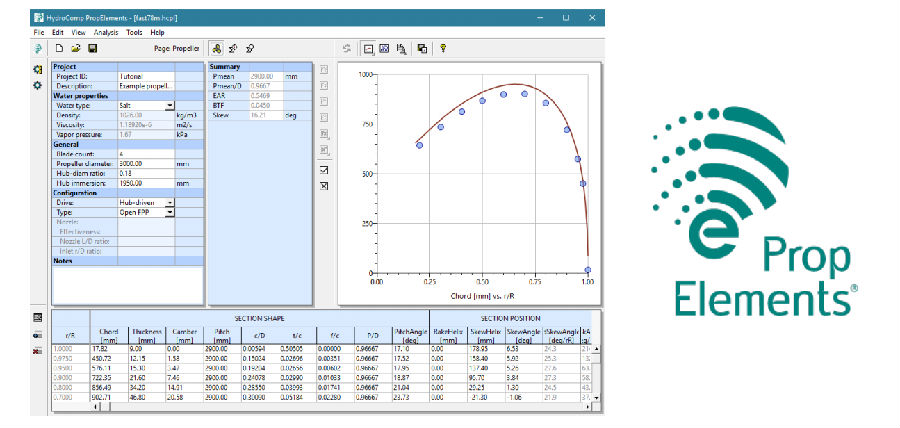Click the Open folder toolbar icon
The image size is (900, 428).
tap(75, 49)
